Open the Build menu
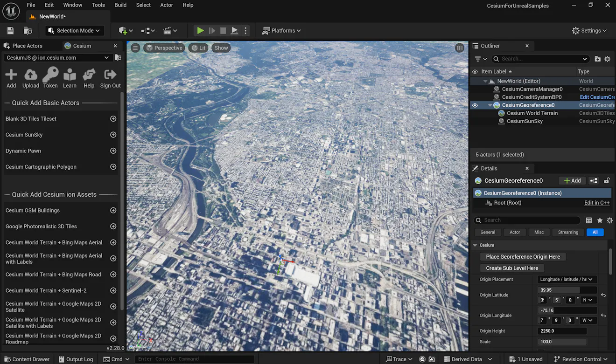 click(x=120, y=5)
